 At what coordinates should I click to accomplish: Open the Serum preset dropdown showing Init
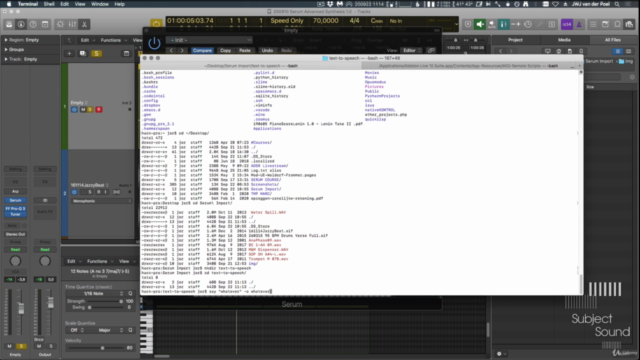point(210,40)
